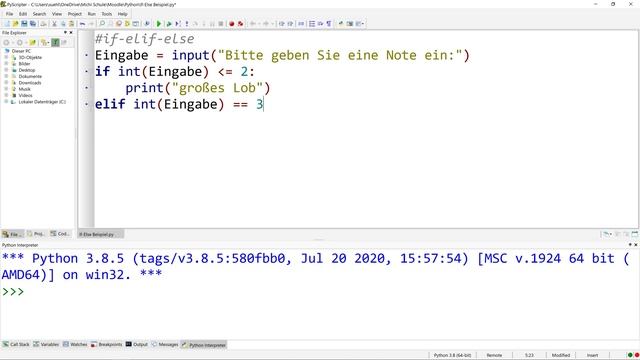This screenshot has height=360, width=640.
Task: Switch to the Project Explorer side tab
Action: pyautogui.click(x=36, y=234)
